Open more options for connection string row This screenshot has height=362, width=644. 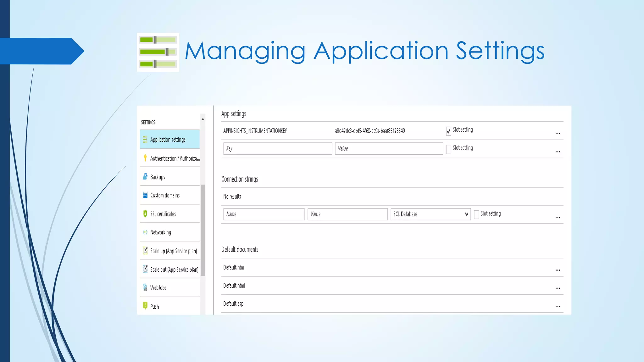pyautogui.click(x=558, y=217)
